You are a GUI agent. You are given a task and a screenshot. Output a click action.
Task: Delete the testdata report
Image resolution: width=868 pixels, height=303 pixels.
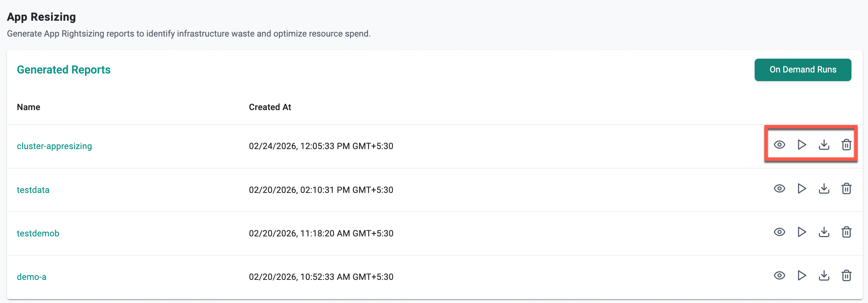[x=846, y=188]
